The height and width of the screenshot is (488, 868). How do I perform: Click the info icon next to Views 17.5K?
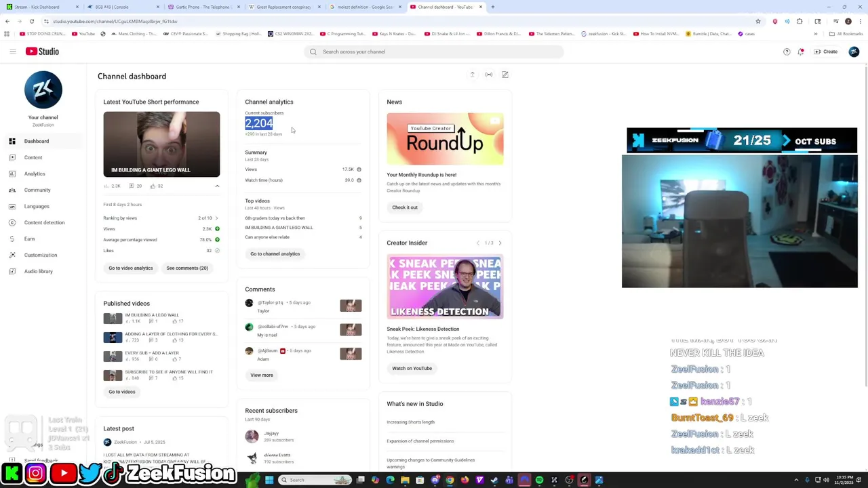[359, 169]
